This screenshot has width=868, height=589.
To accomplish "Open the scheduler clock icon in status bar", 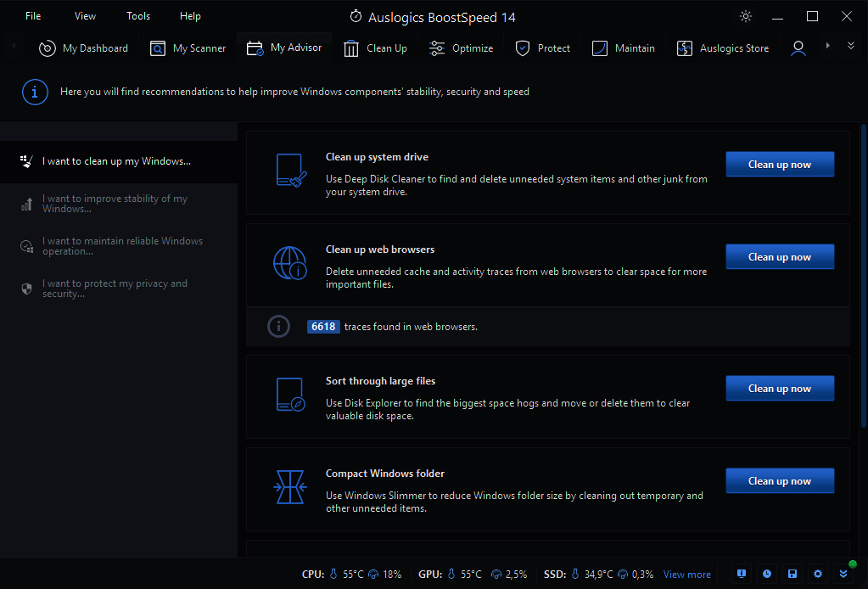I will (x=767, y=574).
